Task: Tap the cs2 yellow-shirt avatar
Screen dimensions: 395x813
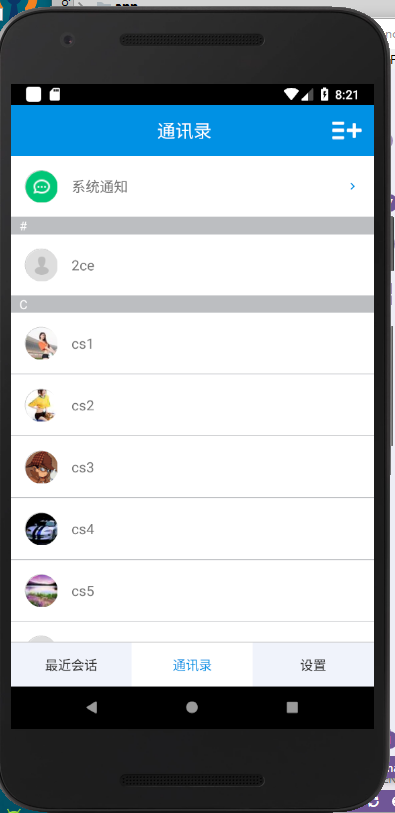Action: click(41, 405)
